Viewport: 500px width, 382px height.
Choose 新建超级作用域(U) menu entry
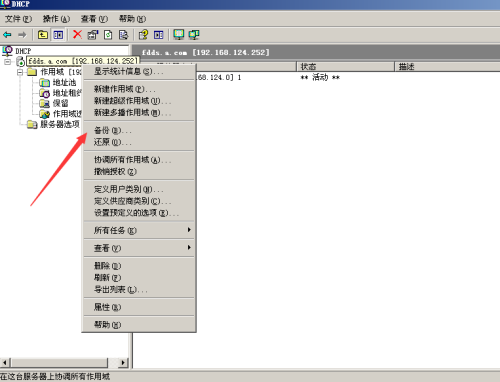coord(139,101)
